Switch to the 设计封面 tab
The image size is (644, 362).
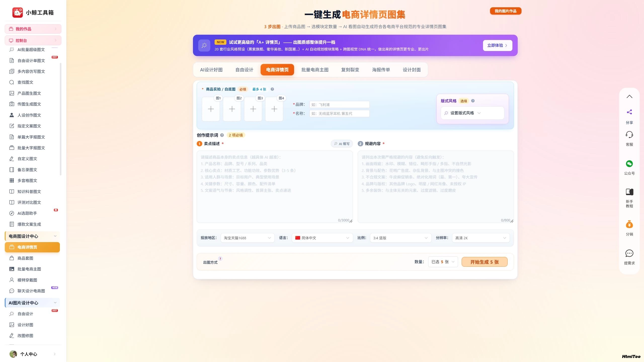coord(412,70)
